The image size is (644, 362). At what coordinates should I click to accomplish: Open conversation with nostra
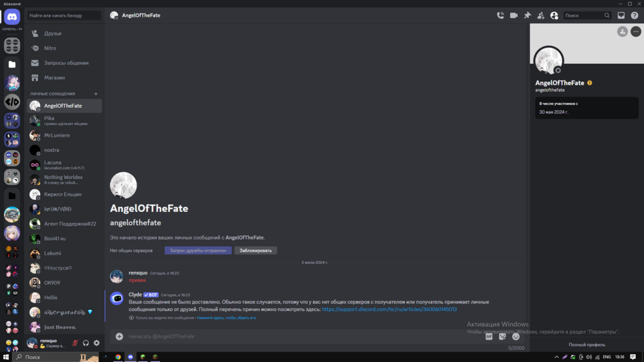coord(64,150)
